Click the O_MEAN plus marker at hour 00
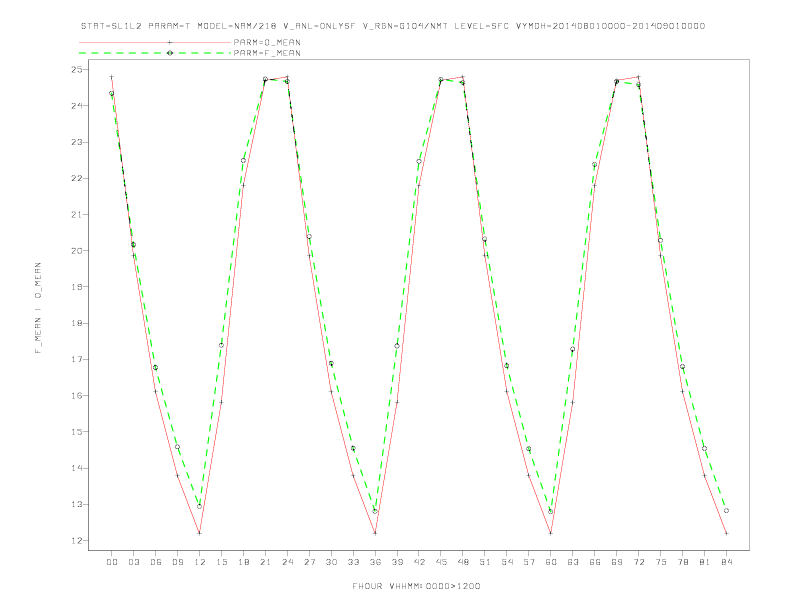Screen dimensions: 792x612 click(x=112, y=77)
